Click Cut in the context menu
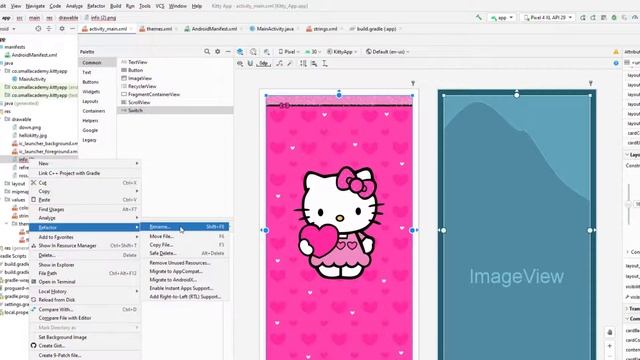640x360 pixels. pos(85,183)
